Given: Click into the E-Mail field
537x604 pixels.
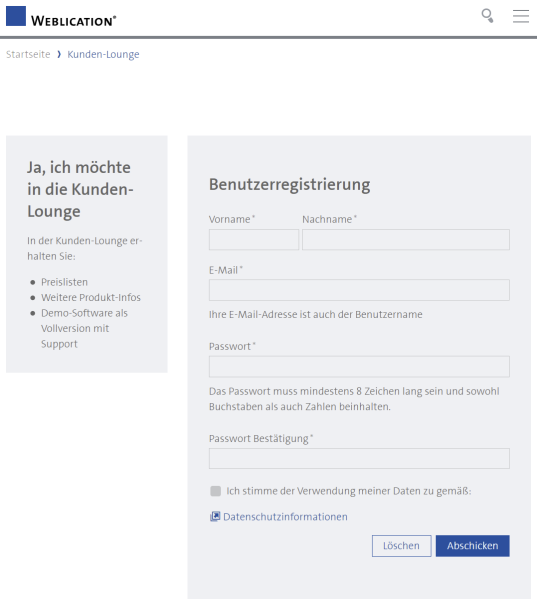Looking at the screenshot, I should (x=359, y=290).
